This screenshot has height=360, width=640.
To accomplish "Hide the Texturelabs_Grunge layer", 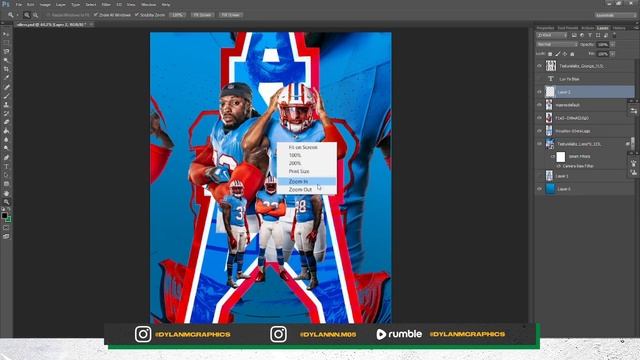I will (x=539, y=66).
